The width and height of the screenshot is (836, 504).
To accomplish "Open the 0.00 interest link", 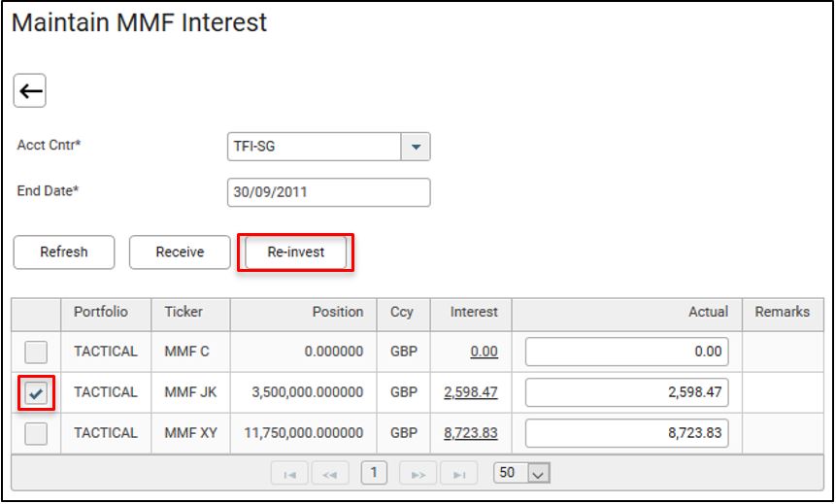I will (x=484, y=352).
